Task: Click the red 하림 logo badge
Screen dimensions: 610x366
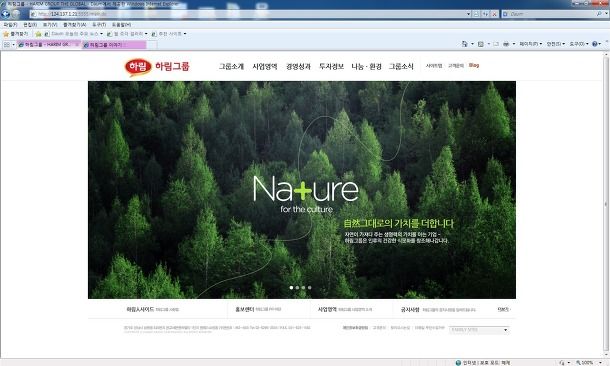Action: click(x=138, y=67)
